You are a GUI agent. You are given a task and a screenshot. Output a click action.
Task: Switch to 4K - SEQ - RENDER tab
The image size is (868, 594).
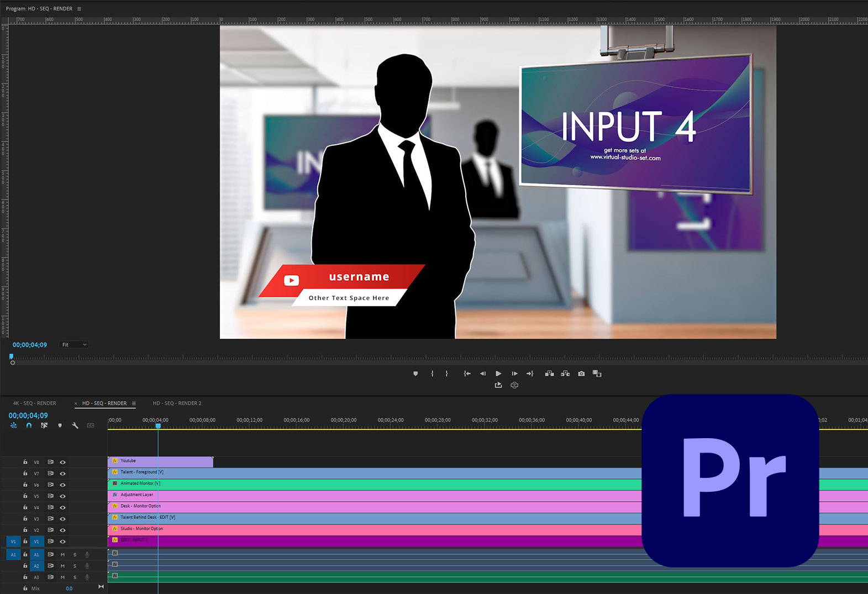34,403
